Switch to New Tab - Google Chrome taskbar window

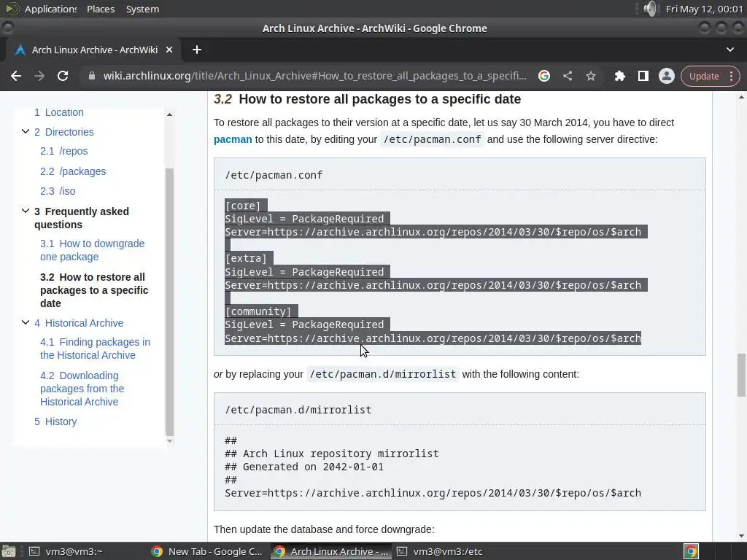206,551
